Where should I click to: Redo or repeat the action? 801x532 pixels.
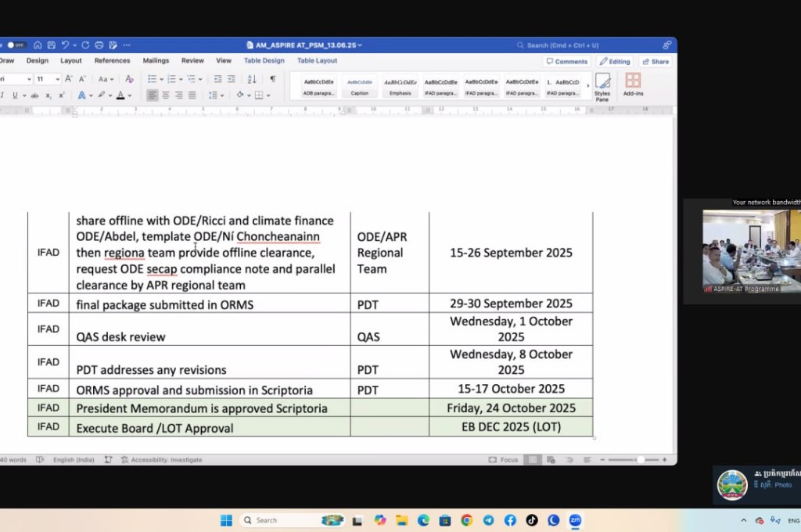tap(85, 45)
